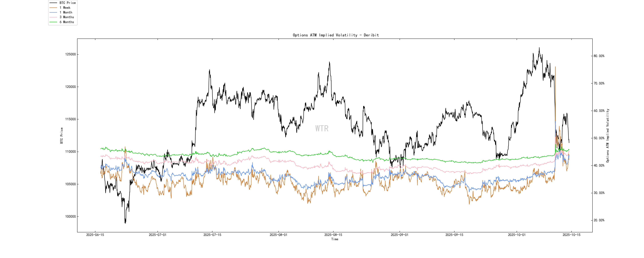644x258 pixels.
Task: Click the 100000 price tick label
Action: tap(71, 217)
